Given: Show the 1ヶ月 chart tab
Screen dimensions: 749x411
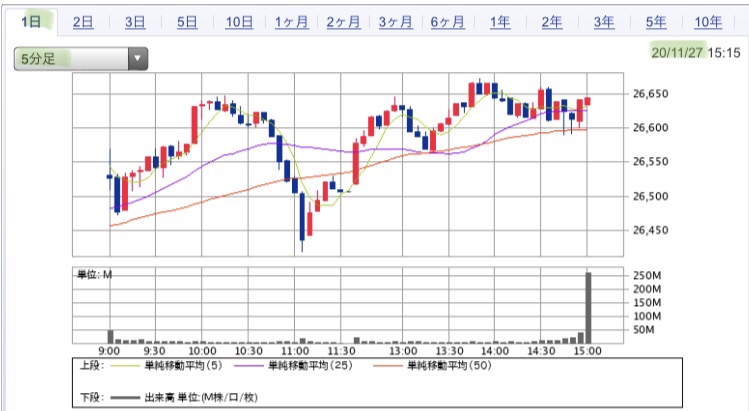Looking at the screenshot, I should [291, 22].
